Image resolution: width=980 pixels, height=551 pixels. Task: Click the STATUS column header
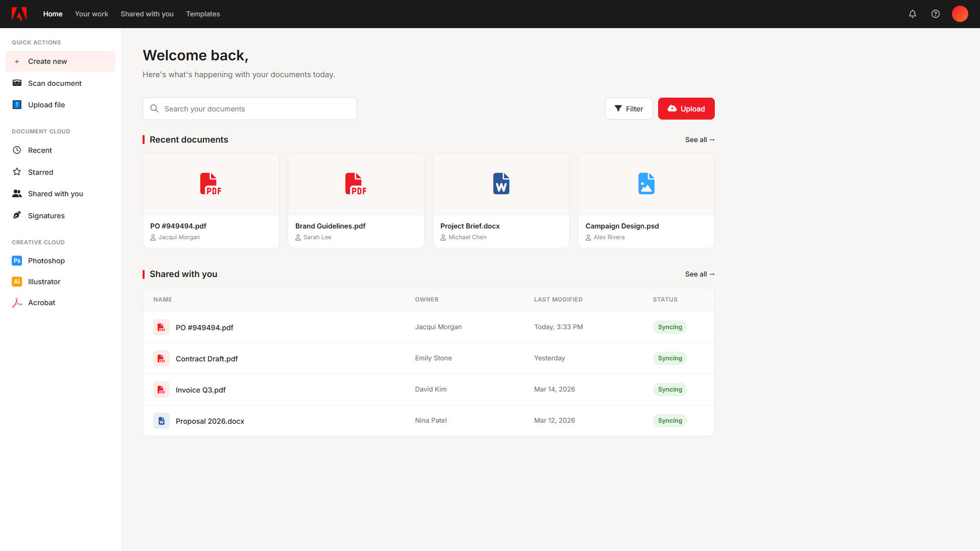click(x=665, y=300)
